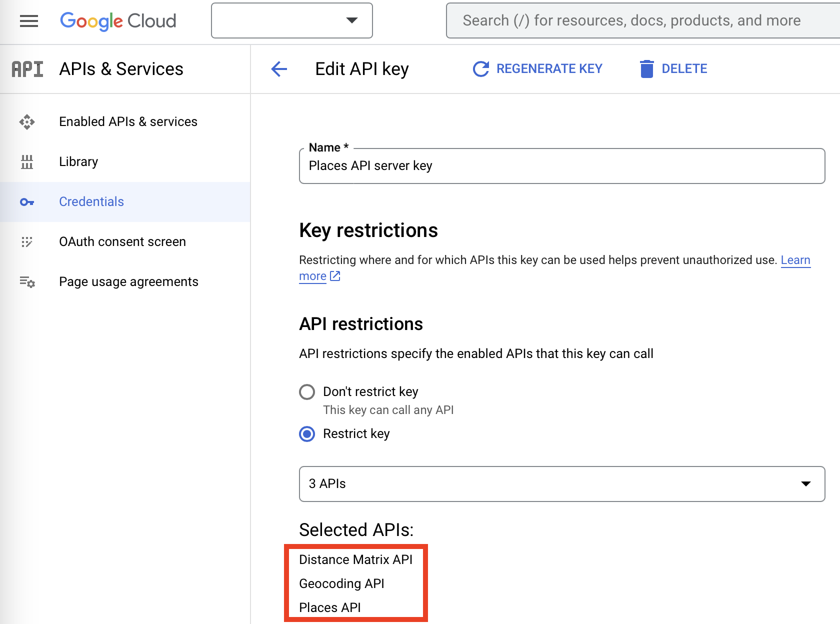Open Enabled APIs & services page
Screen dimensions: 840x624
point(128,121)
